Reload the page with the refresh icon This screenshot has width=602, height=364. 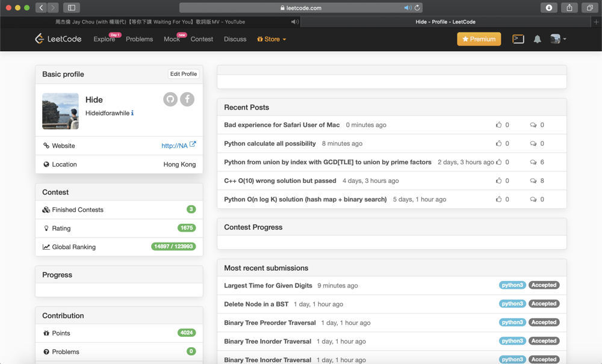click(x=417, y=8)
